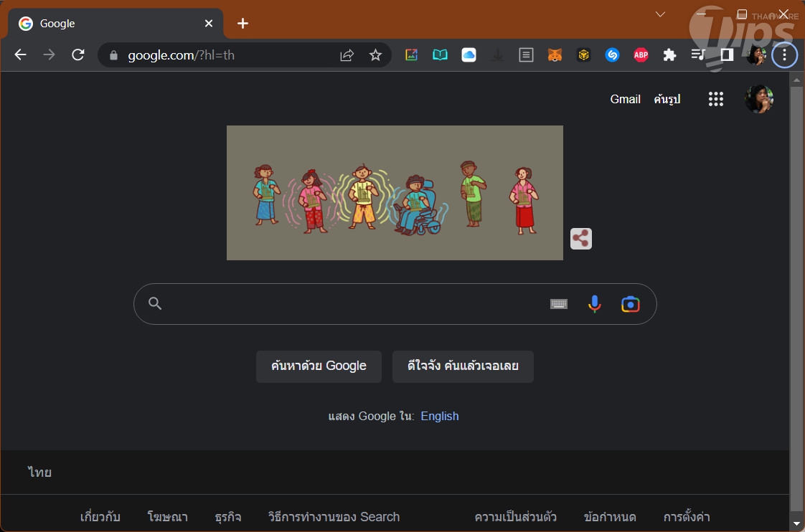Open Chrome's three-dot menu
This screenshot has width=805, height=532.
784,55
